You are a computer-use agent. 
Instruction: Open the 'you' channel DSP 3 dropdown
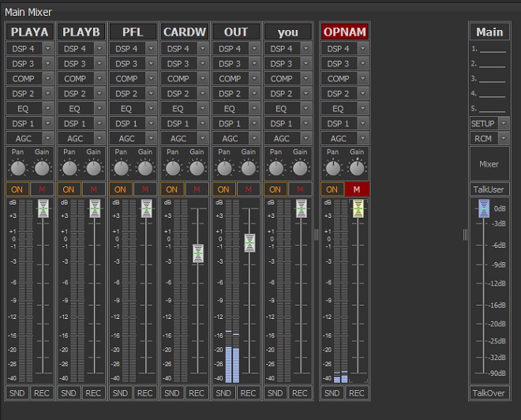[306, 63]
